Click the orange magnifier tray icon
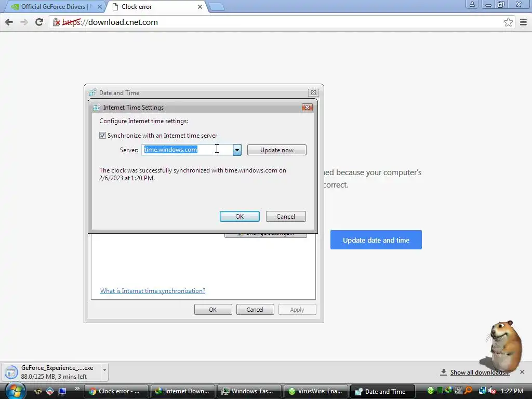The width and height of the screenshot is (532, 399). pos(468,391)
